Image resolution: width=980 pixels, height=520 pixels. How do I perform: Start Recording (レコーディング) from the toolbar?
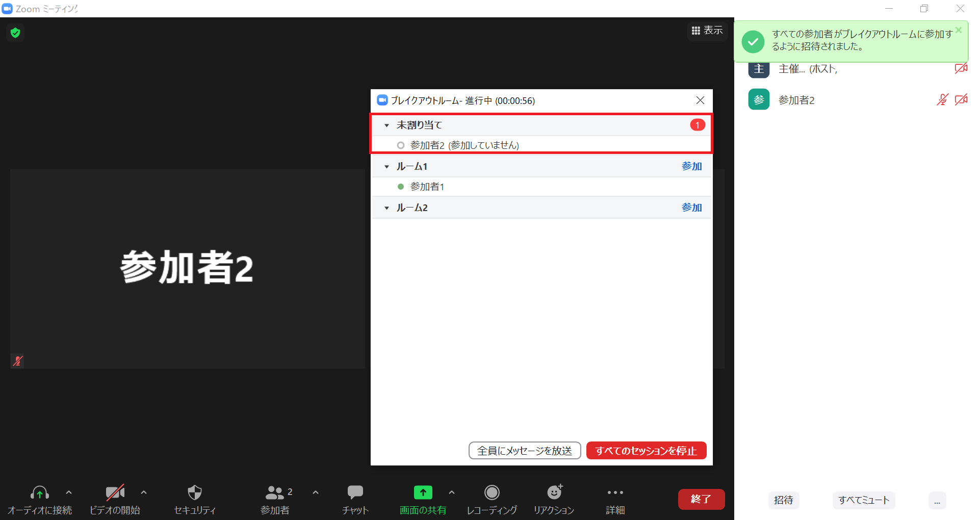click(492, 493)
